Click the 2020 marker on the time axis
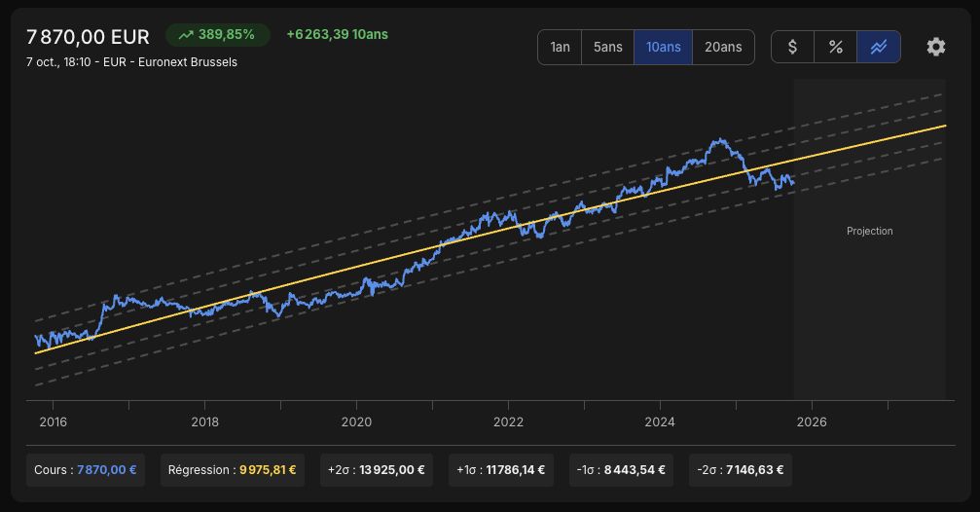 (356, 422)
